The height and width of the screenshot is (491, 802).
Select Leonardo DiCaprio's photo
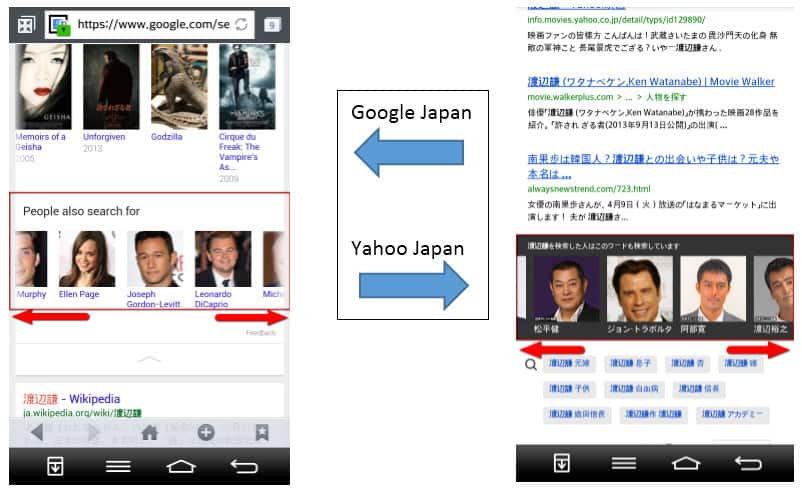click(223, 259)
